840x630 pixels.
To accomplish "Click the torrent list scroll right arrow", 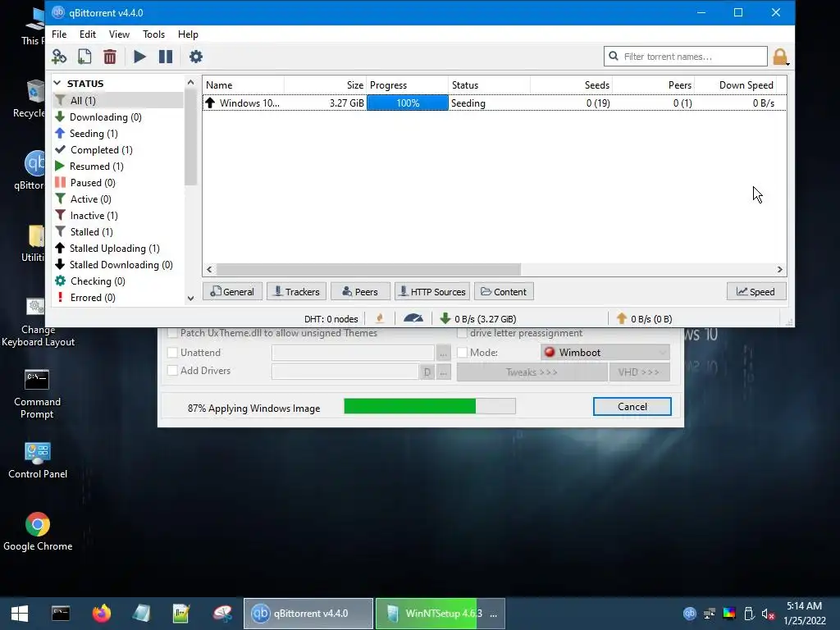I will pyautogui.click(x=780, y=269).
